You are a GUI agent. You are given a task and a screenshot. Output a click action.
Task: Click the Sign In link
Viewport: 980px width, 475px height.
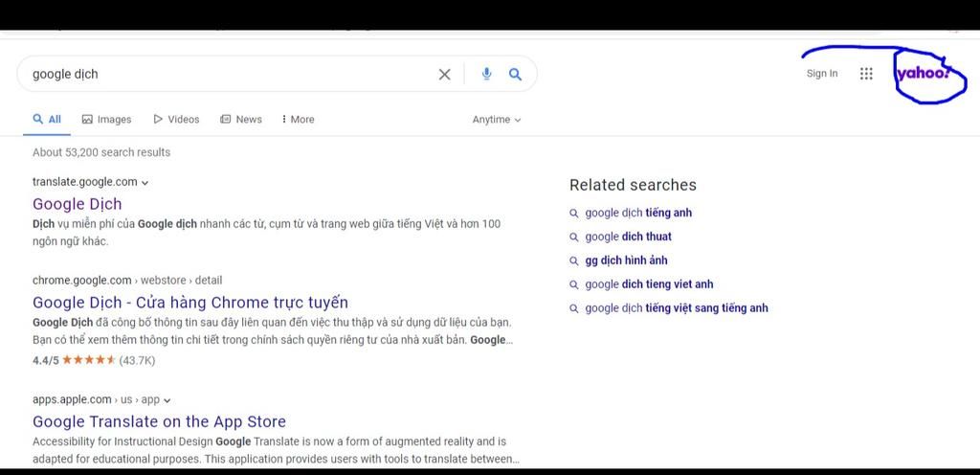click(822, 74)
